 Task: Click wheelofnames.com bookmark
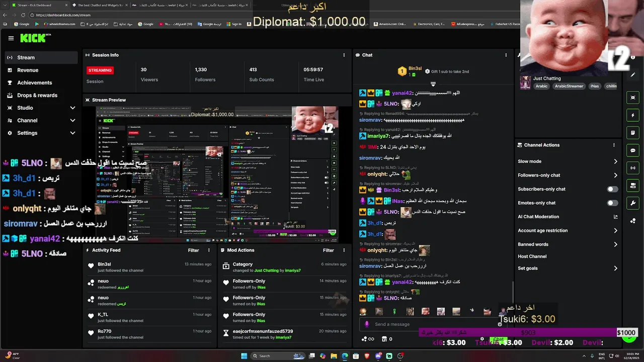tap(59, 24)
